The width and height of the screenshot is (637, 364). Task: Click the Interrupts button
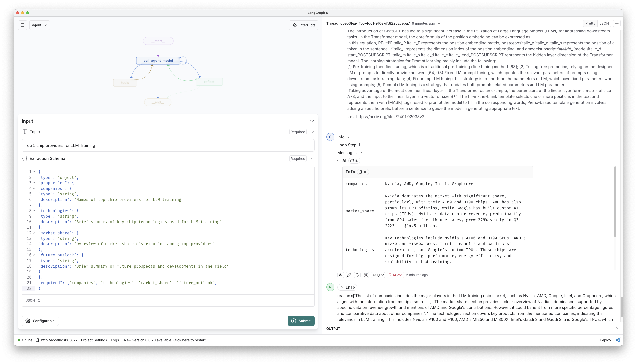pyautogui.click(x=304, y=25)
